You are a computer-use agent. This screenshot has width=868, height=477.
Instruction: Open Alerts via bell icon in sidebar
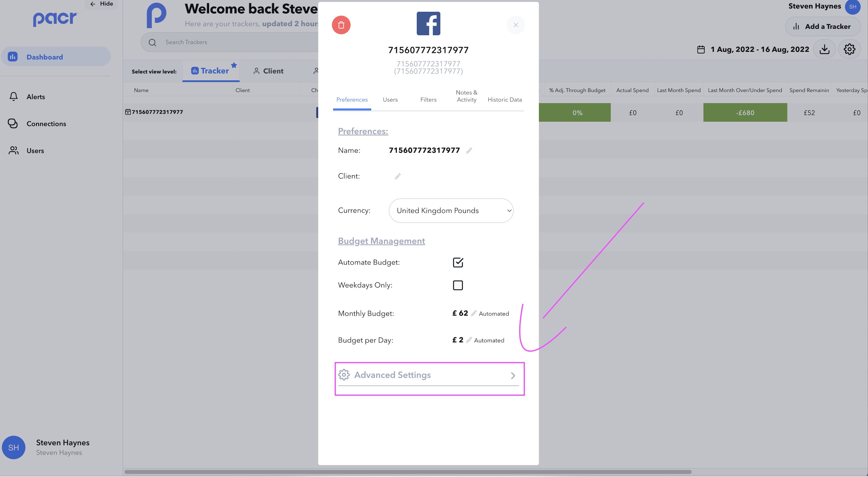pos(14,97)
